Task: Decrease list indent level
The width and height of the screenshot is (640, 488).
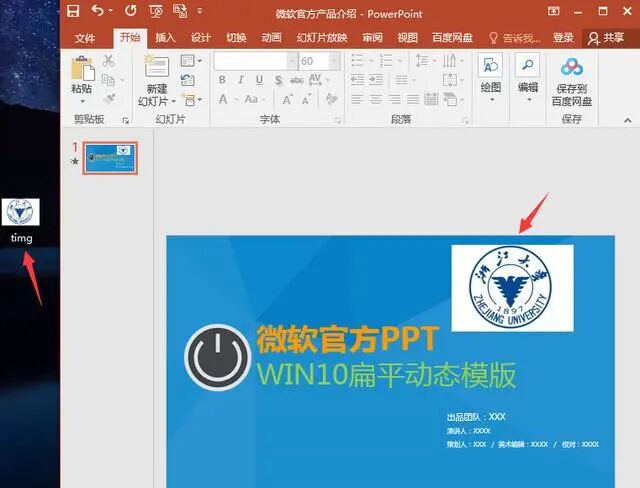Action: (x=358, y=80)
